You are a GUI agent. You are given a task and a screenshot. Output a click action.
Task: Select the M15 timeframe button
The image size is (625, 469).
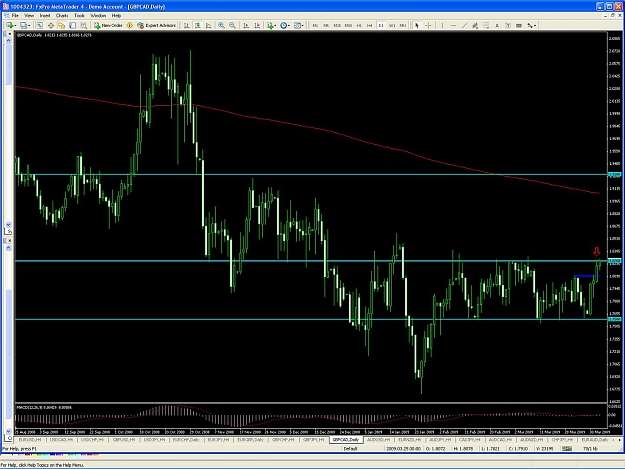[x=337, y=25]
